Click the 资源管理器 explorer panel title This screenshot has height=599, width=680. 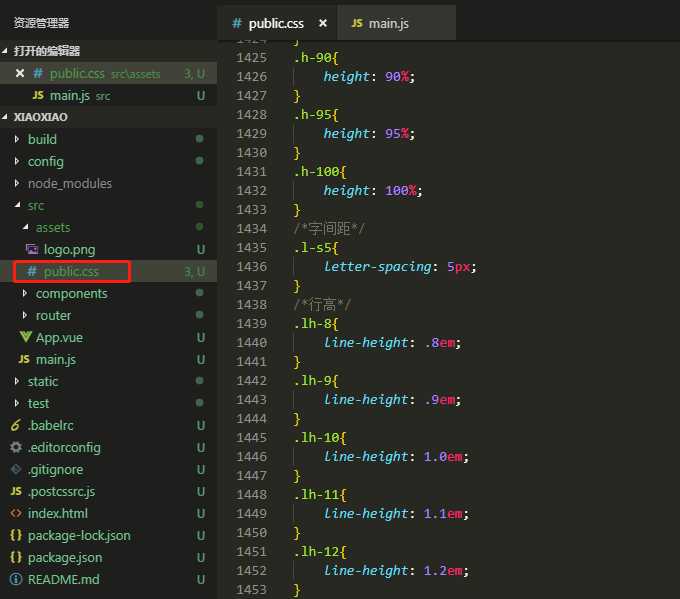tap(41, 23)
